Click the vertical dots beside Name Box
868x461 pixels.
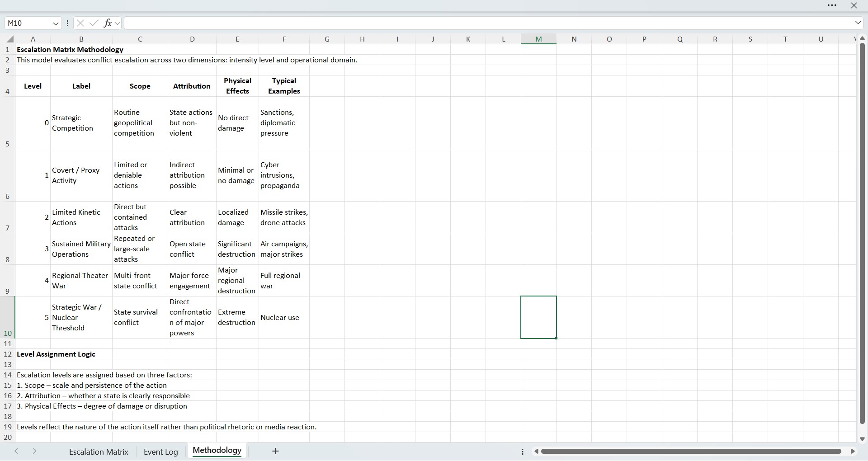coord(67,23)
